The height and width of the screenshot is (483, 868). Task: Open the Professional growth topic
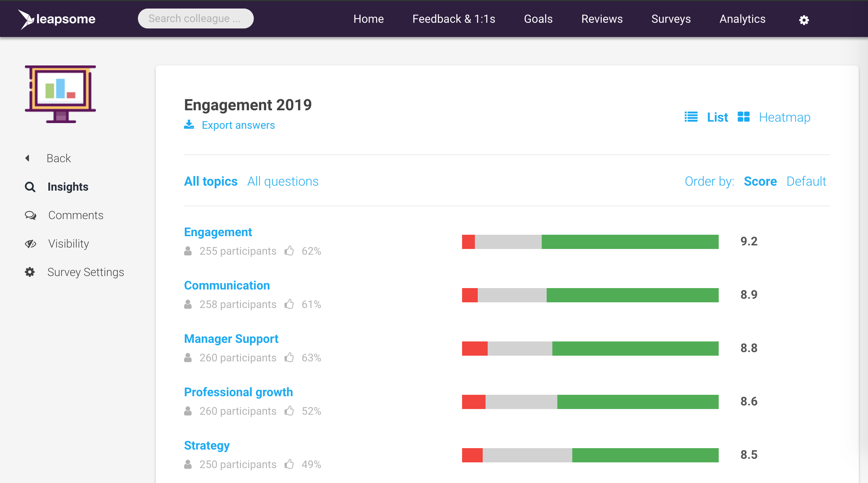(239, 393)
